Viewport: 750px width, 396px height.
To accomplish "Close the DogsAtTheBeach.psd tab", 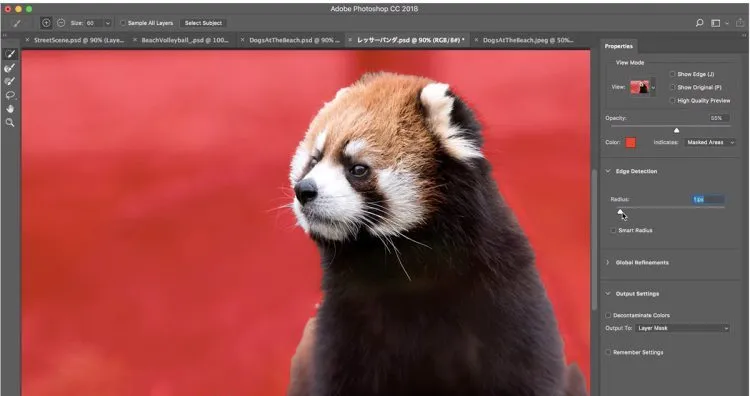I will [x=243, y=40].
